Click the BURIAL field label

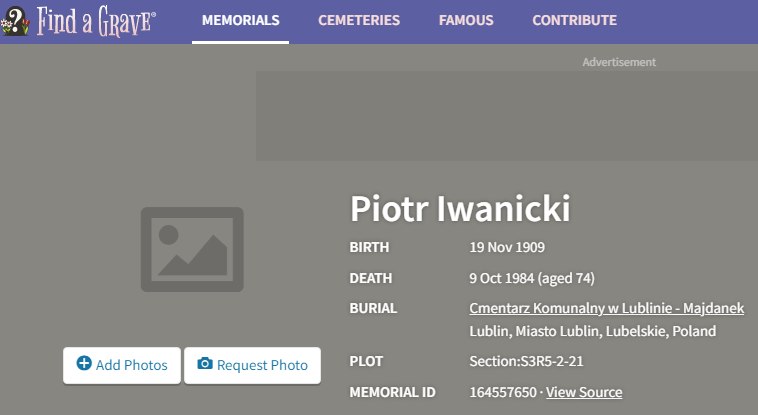pyautogui.click(x=373, y=309)
